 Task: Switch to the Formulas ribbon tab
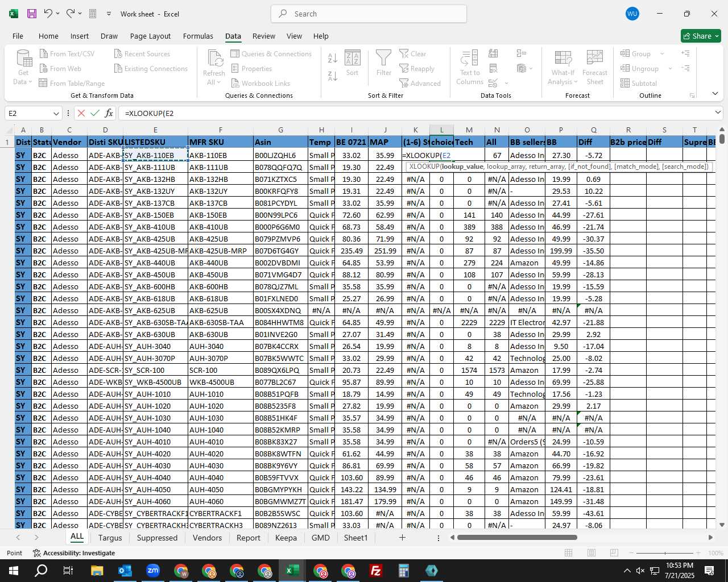click(x=198, y=36)
